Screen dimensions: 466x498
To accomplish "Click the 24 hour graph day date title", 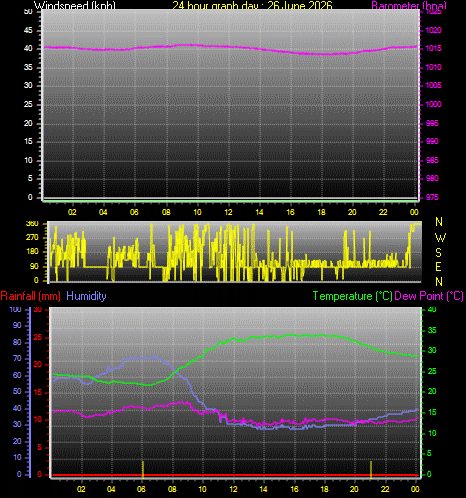I will point(252,5).
